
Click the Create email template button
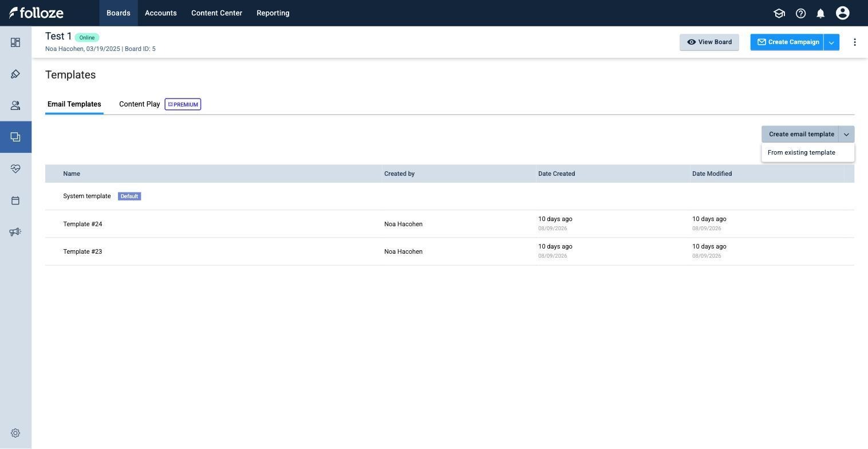pos(800,134)
